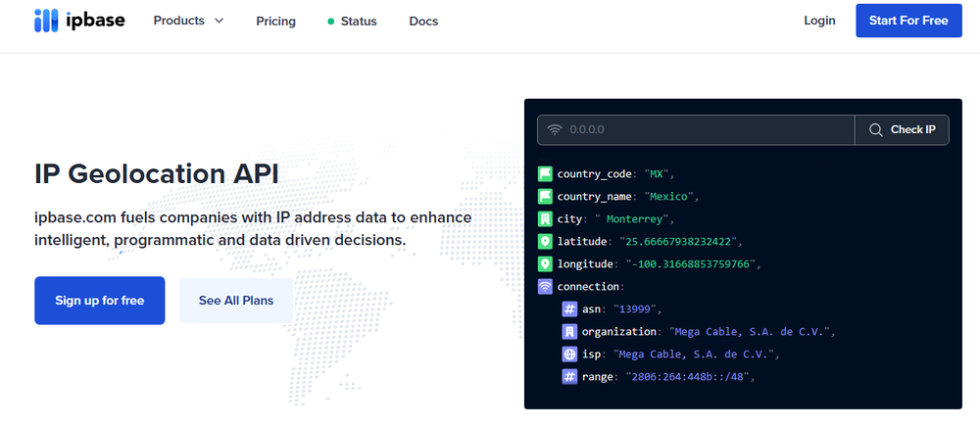Click the hash icon beside asn
Viewport: 980px width, 425px height.
pos(569,308)
